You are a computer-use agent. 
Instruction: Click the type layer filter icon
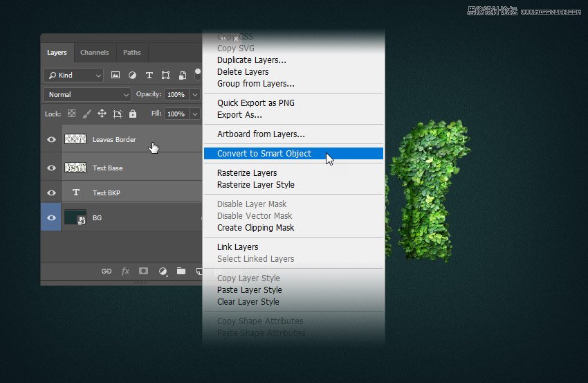pos(149,75)
